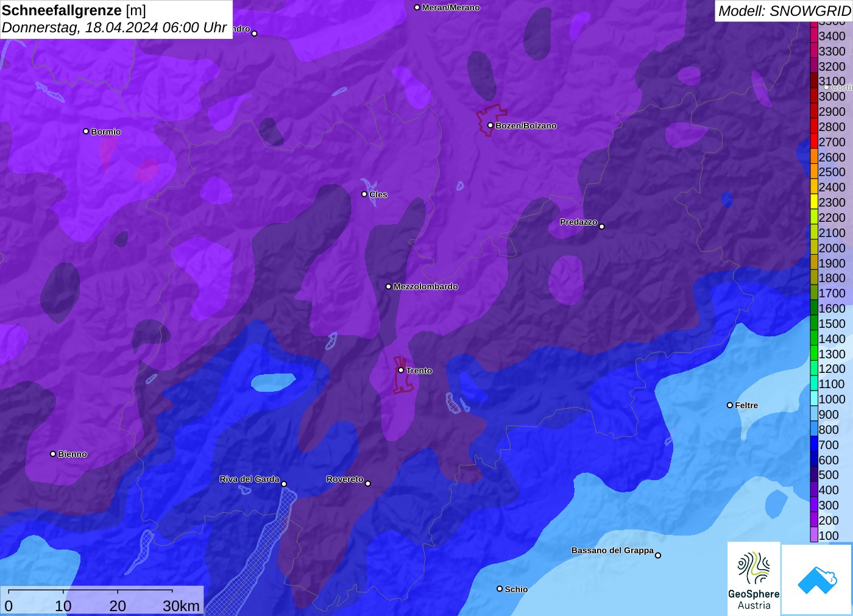853x616 pixels.
Task: Click the legend value 2200
Action: click(832, 218)
